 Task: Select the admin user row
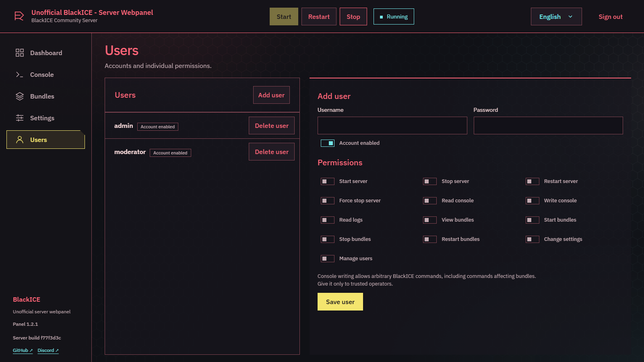point(202,125)
